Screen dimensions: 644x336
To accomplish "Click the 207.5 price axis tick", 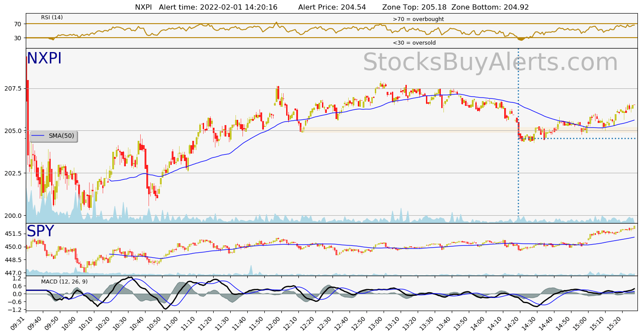I will pyautogui.click(x=13, y=88).
